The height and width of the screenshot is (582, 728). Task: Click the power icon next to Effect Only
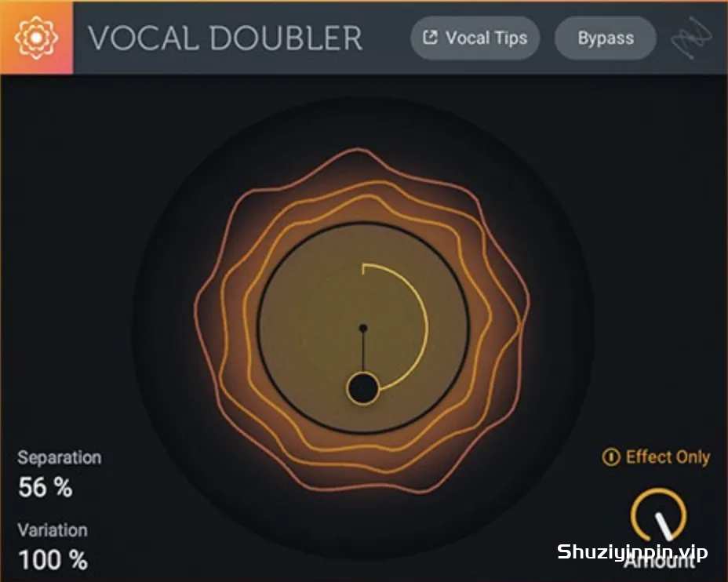point(610,457)
